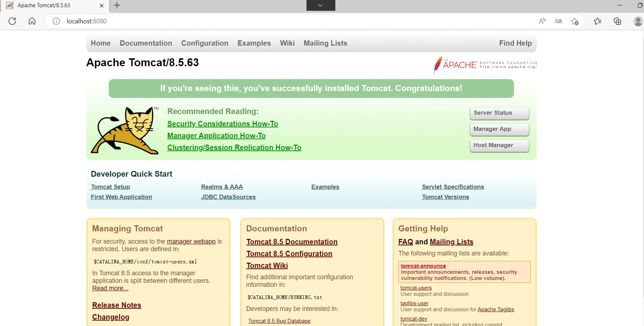Open the tomcat-dev mailing list link
This screenshot has height=326, width=644.
coord(414,319)
